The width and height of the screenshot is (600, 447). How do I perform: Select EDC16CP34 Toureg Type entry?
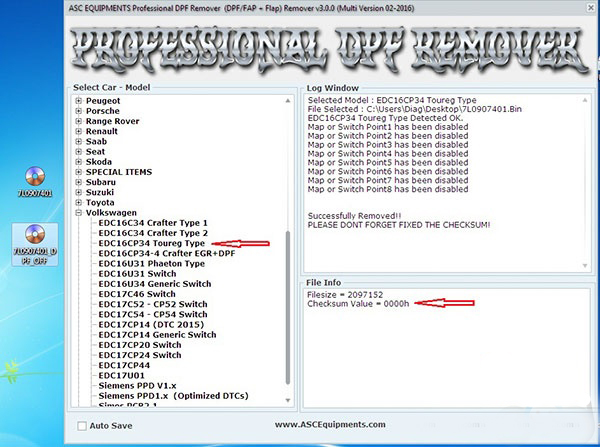click(152, 243)
